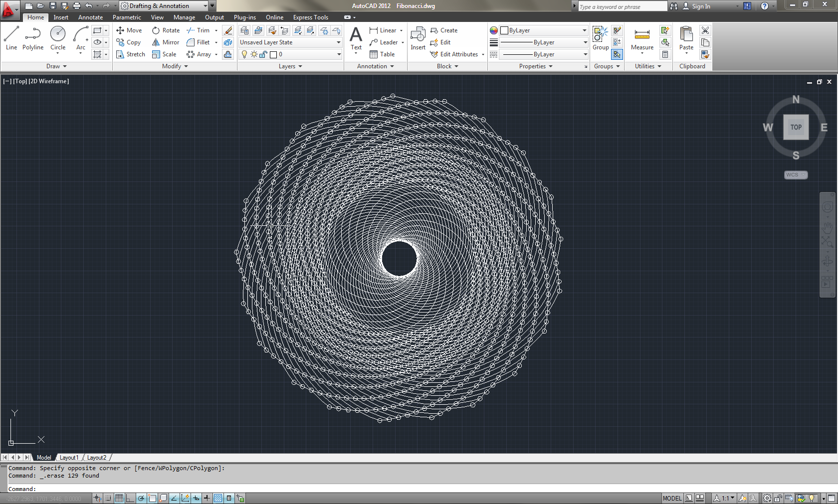Open the Insert ribbon tab
838x504 pixels.
61,17
